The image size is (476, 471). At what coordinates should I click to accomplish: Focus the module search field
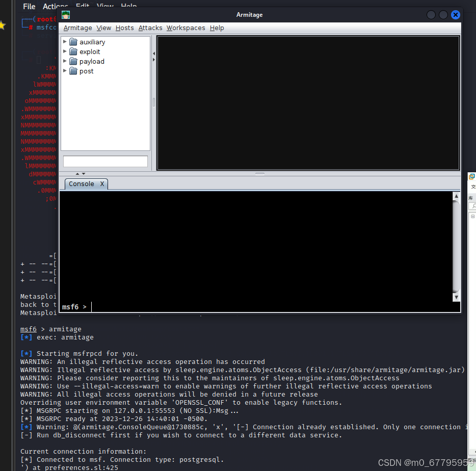point(105,161)
